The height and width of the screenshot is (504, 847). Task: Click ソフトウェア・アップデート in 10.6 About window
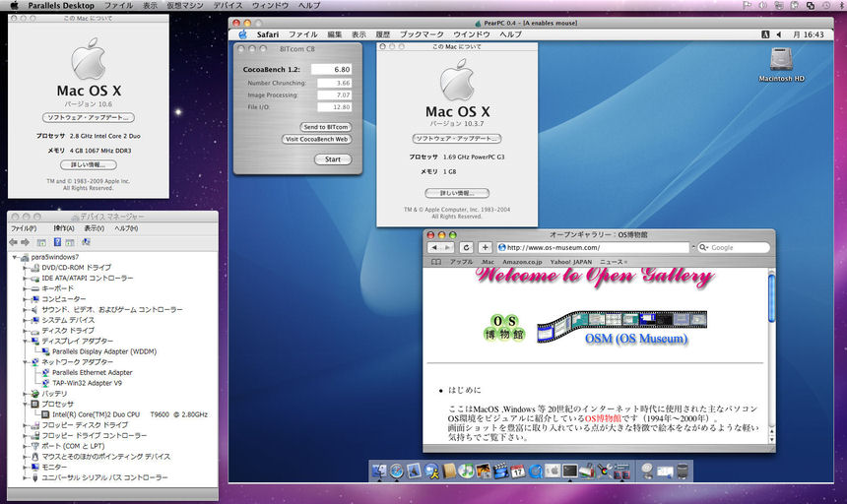[x=88, y=118]
